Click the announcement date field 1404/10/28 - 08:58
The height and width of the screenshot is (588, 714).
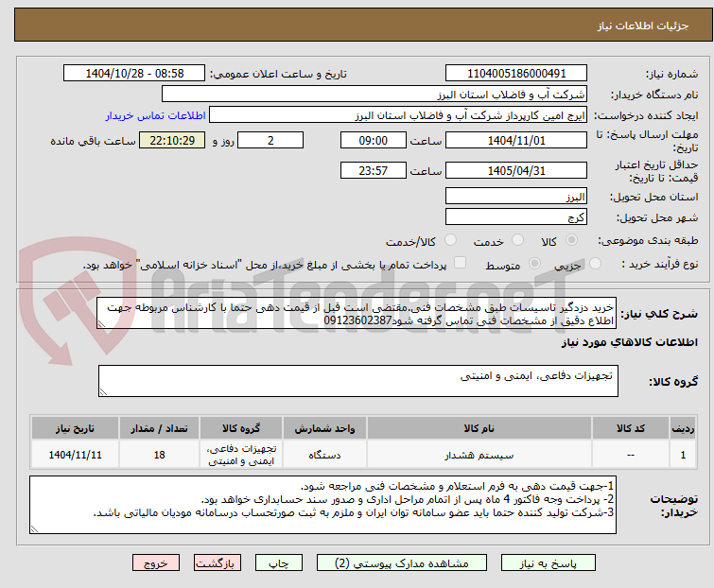click(134, 74)
